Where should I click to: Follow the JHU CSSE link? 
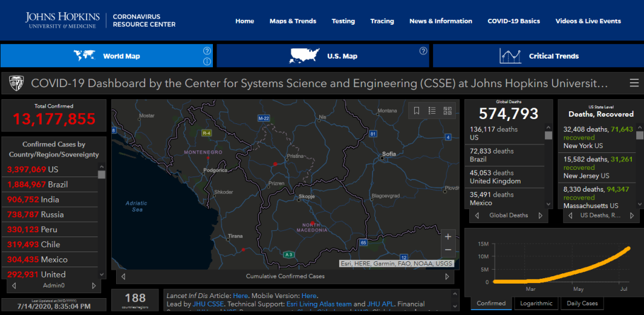point(207,304)
